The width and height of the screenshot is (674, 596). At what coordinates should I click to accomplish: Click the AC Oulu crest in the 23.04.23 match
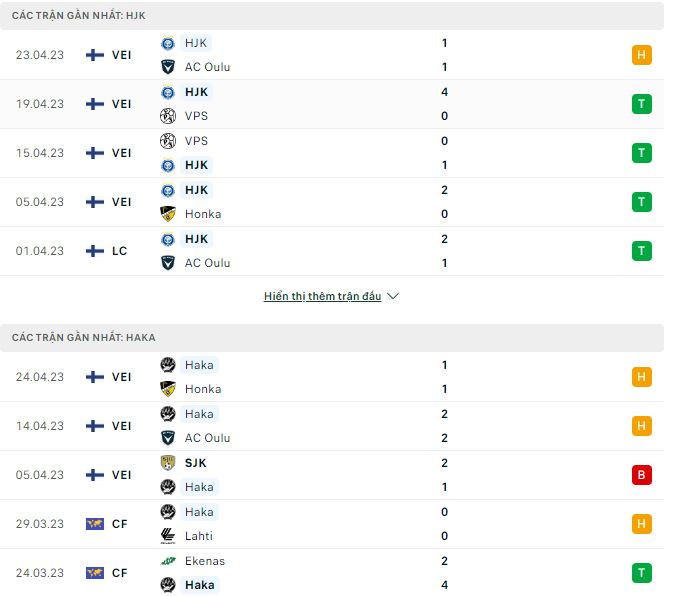168,67
